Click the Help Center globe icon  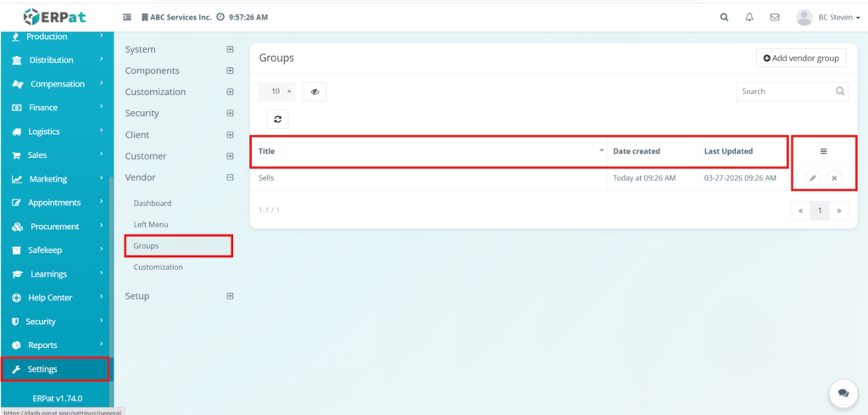click(x=17, y=298)
